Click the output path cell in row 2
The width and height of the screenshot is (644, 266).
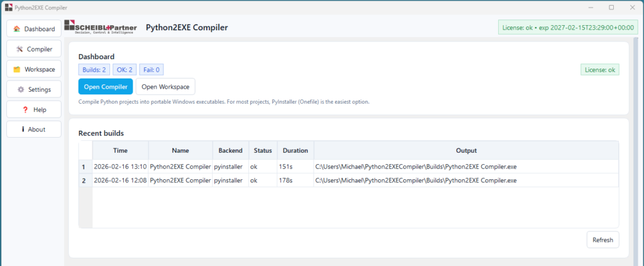coord(466,180)
